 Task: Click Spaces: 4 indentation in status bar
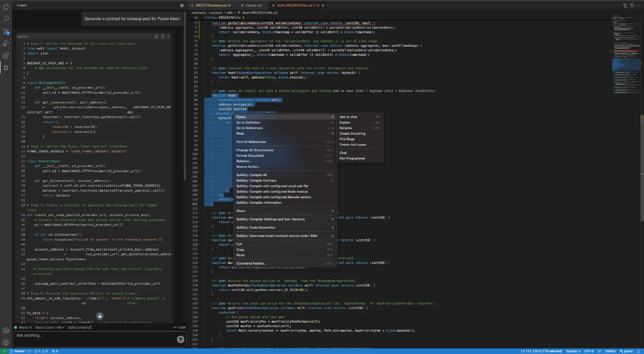click(573, 351)
